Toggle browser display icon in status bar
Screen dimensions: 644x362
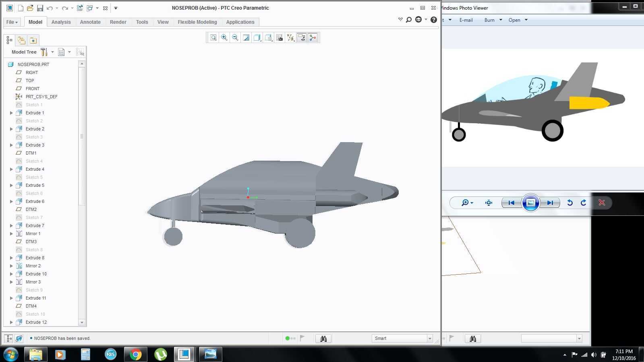19,339
